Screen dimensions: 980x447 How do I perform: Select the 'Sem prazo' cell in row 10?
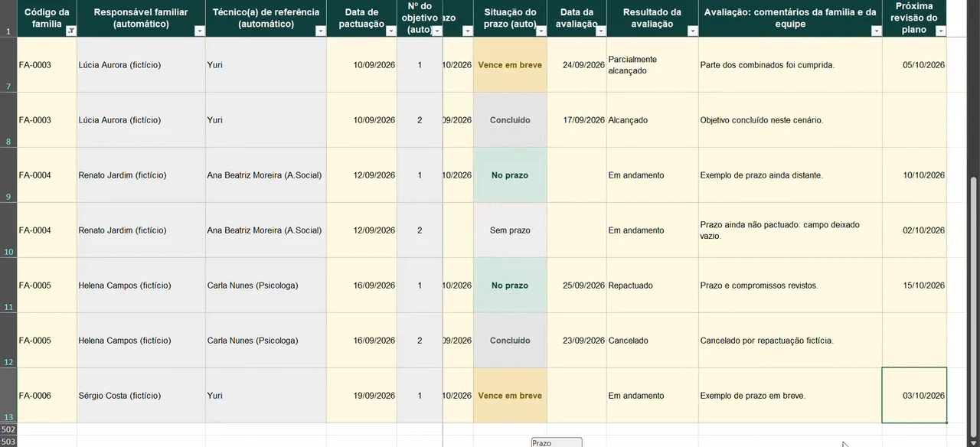click(510, 230)
